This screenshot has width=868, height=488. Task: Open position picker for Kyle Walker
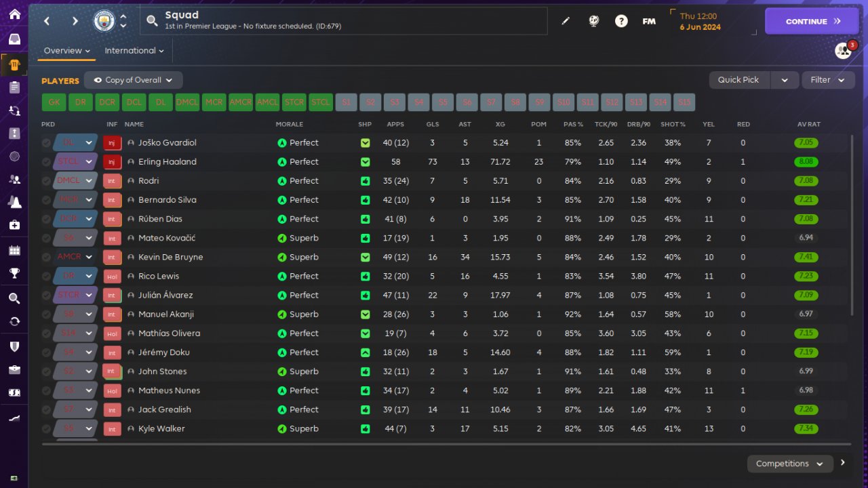point(75,429)
